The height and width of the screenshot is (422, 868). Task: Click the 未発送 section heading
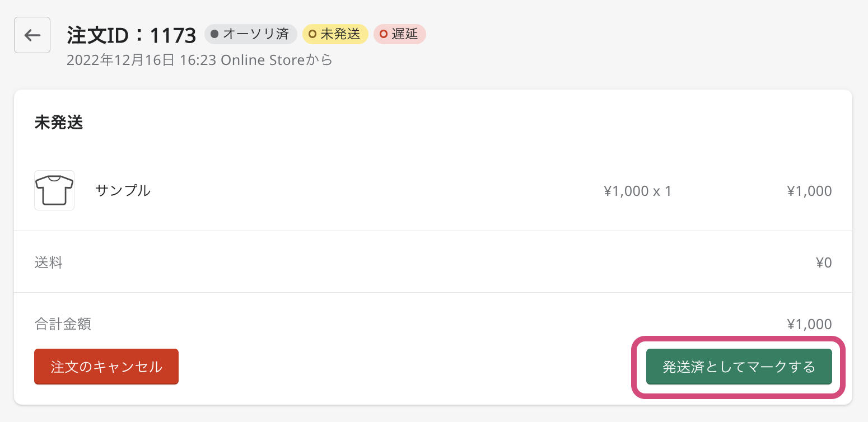pos(59,123)
